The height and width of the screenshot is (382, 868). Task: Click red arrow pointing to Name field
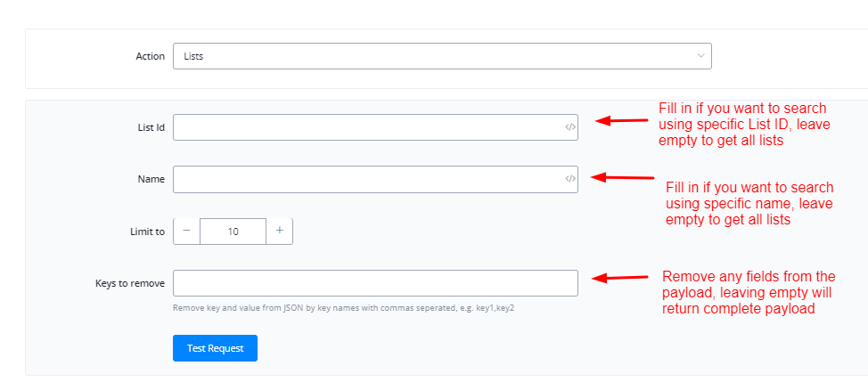[x=623, y=177]
